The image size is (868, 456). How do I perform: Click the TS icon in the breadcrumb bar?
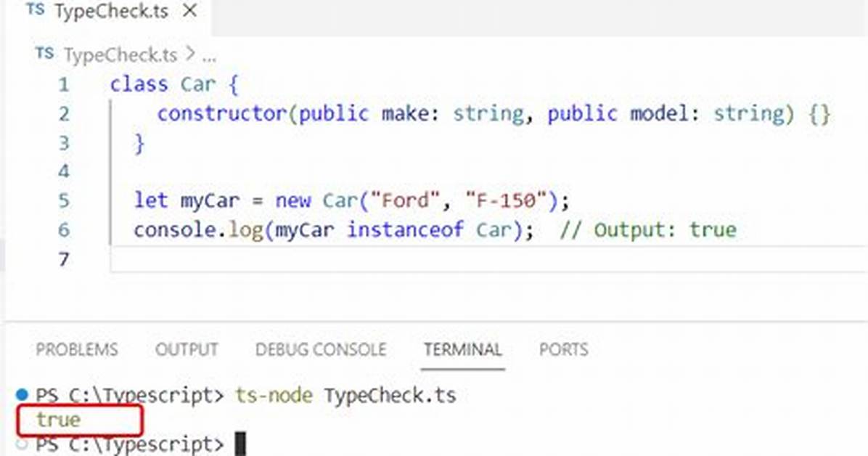pos(45,54)
